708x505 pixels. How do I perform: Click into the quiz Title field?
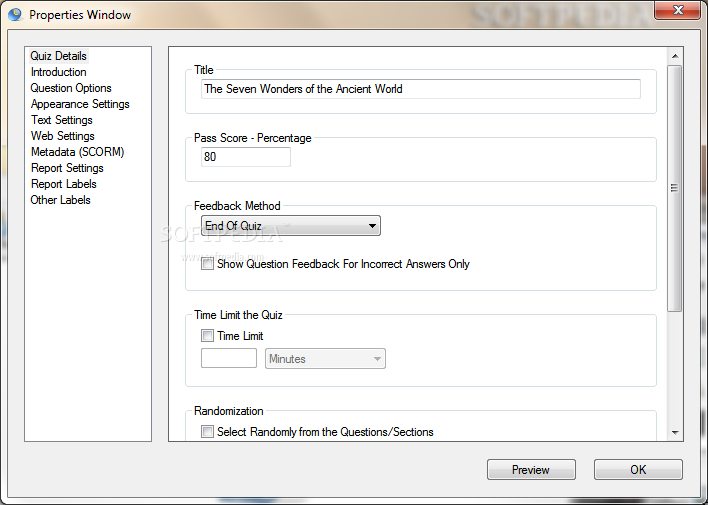click(x=421, y=89)
